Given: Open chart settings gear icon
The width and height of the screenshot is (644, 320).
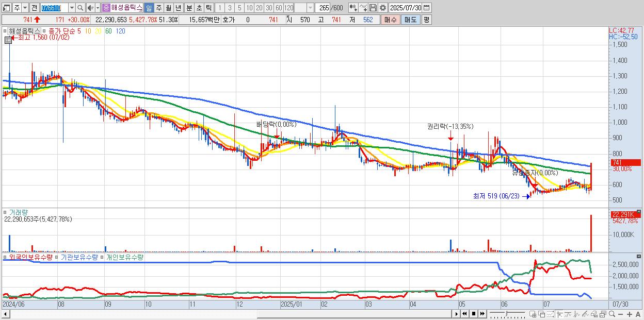Looking at the screenshot, I should [x=383, y=8].
